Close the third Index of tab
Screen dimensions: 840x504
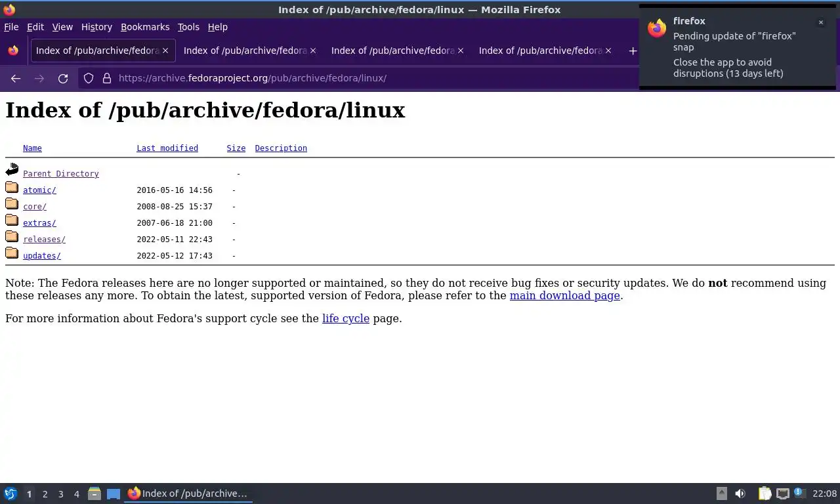coord(461,51)
